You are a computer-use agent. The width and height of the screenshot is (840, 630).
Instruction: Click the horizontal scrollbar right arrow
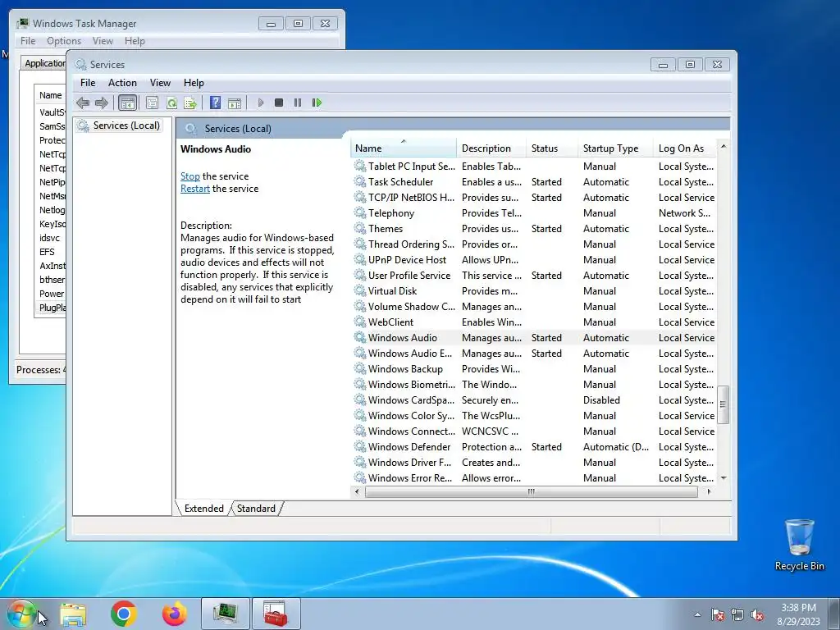coord(709,491)
